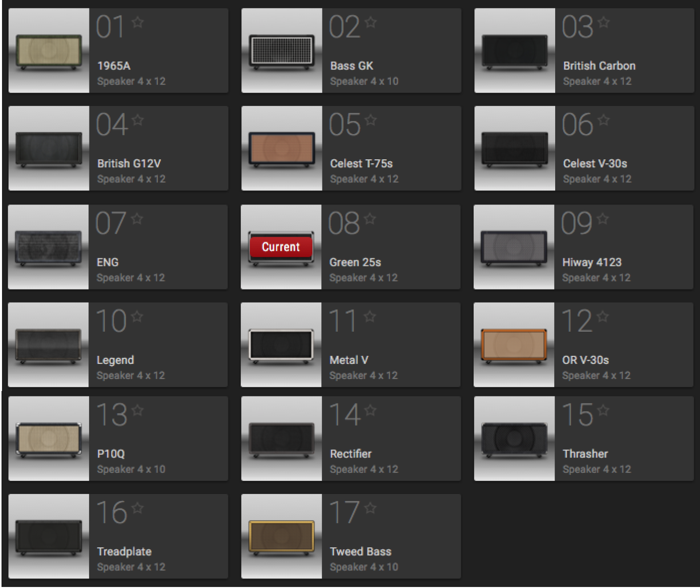Image resolution: width=700 pixels, height=588 pixels.
Task: Favorite the Green 25s cabinet
Action: click(x=370, y=219)
